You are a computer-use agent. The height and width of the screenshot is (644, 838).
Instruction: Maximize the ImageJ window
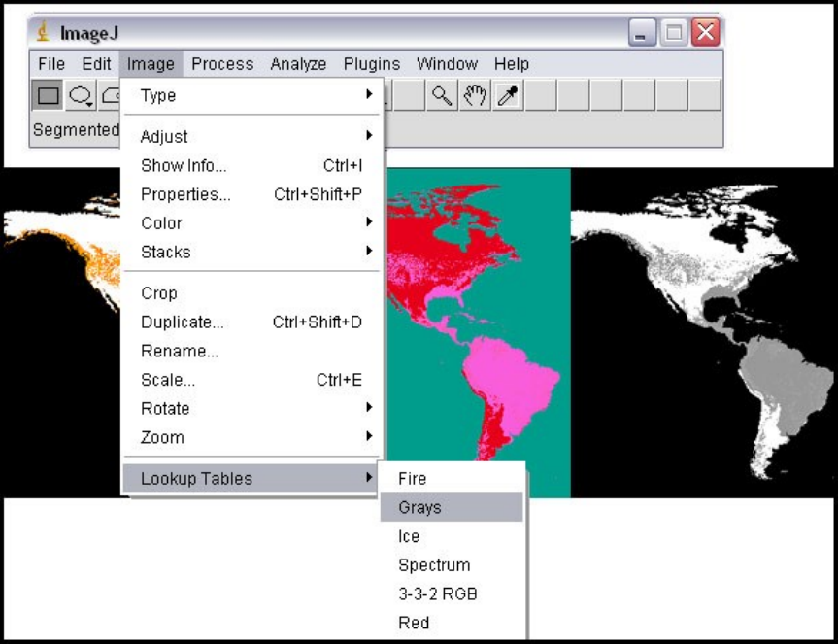pyautogui.click(x=673, y=33)
